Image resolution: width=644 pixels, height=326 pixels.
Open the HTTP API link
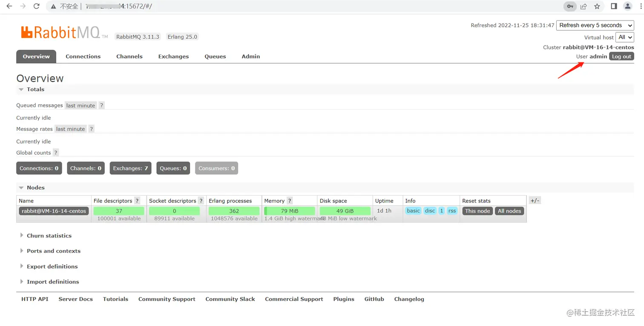point(35,299)
